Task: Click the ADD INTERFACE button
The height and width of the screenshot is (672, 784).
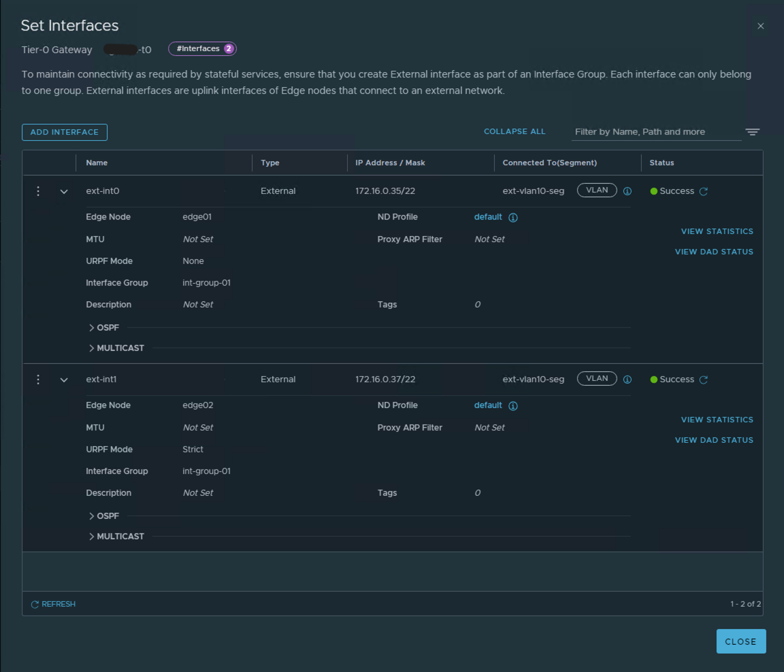Action: click(65, 133)
